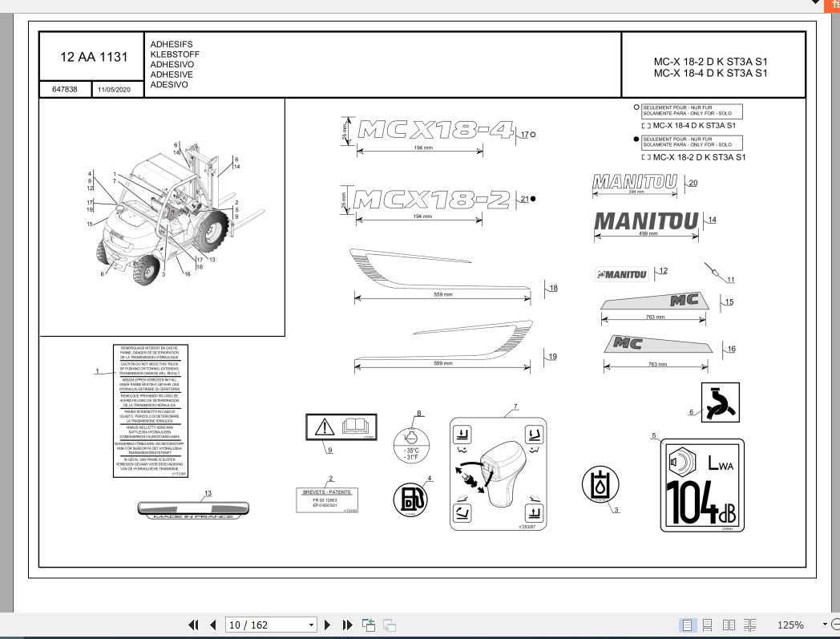Screen dimensions: 840x639
Task: Select the 104 dB LWA noise label
Action: [x=701, y=485]
